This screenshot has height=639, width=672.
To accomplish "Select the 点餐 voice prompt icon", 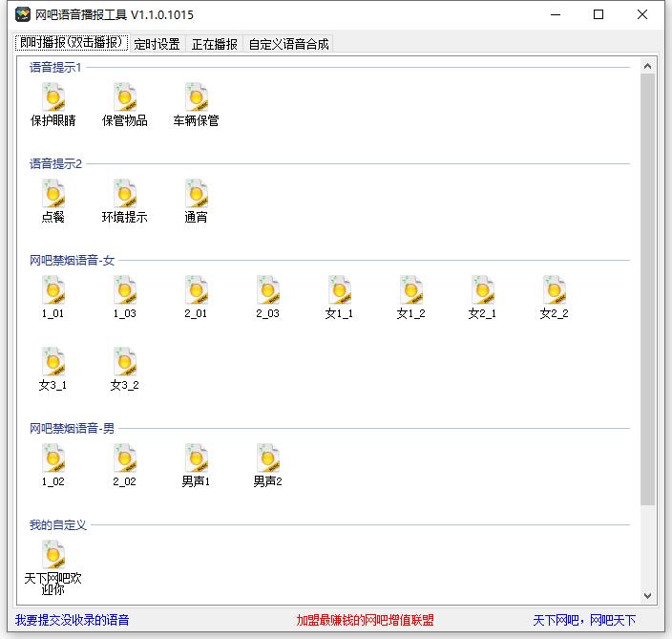I will click(53, 195).
